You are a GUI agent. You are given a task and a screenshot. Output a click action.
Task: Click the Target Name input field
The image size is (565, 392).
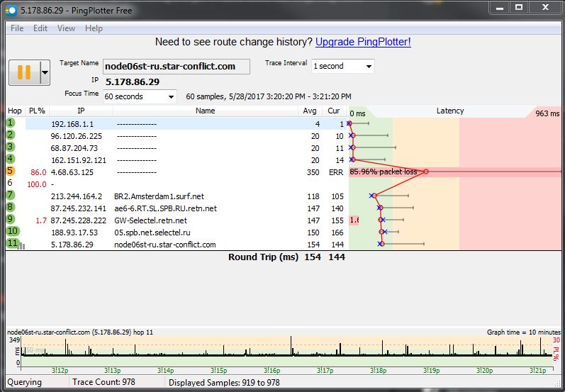(x=176, y=66)
